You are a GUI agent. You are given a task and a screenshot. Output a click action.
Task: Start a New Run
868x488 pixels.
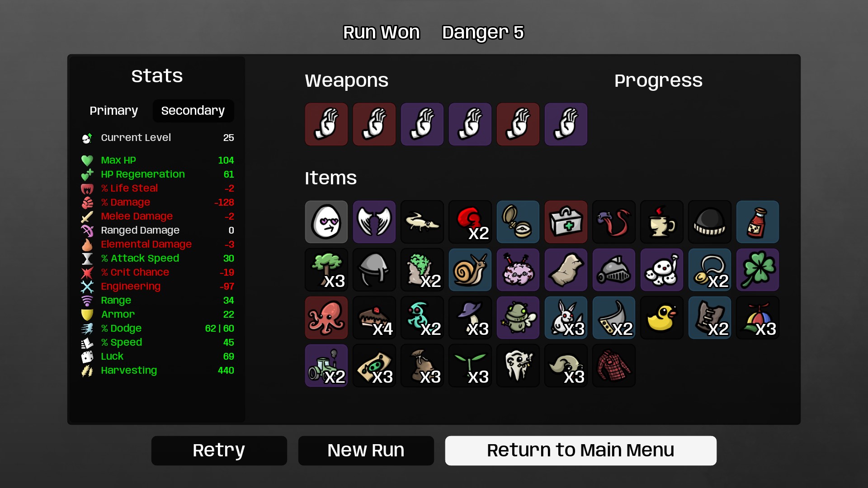click(x=366, y=450)
